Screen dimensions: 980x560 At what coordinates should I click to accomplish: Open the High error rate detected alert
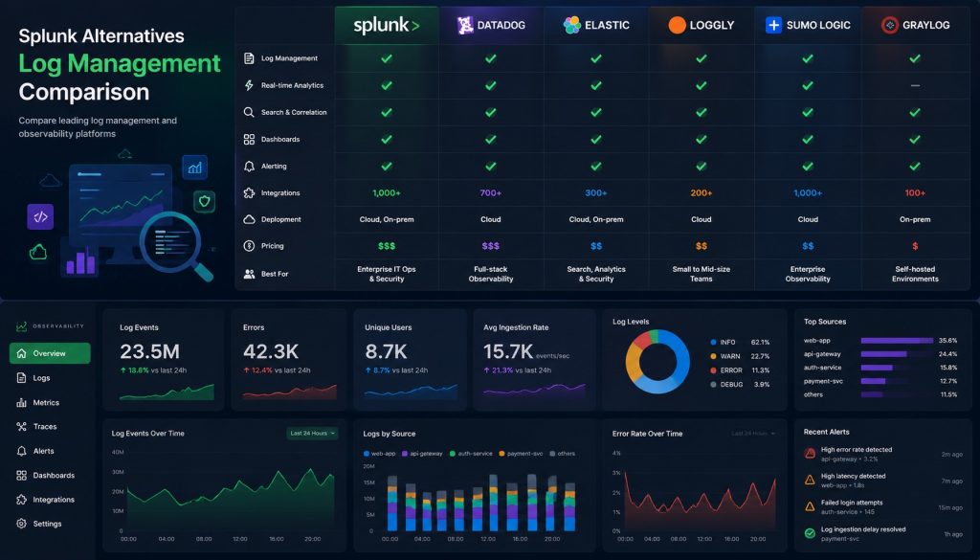tap(883, 454)
